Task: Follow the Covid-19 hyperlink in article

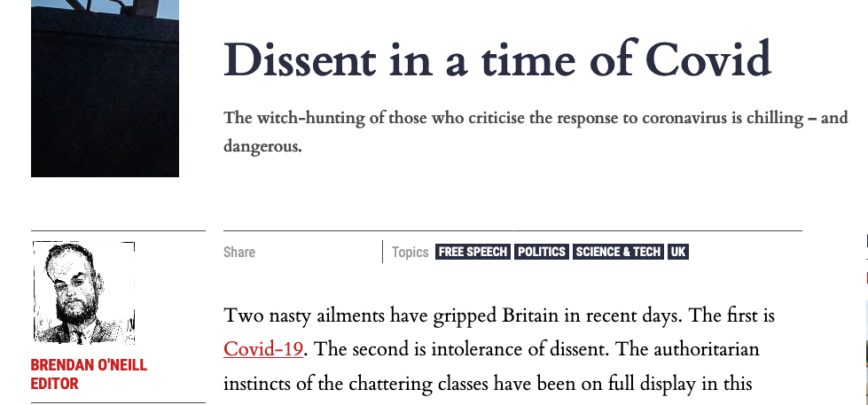Action: 263,350
